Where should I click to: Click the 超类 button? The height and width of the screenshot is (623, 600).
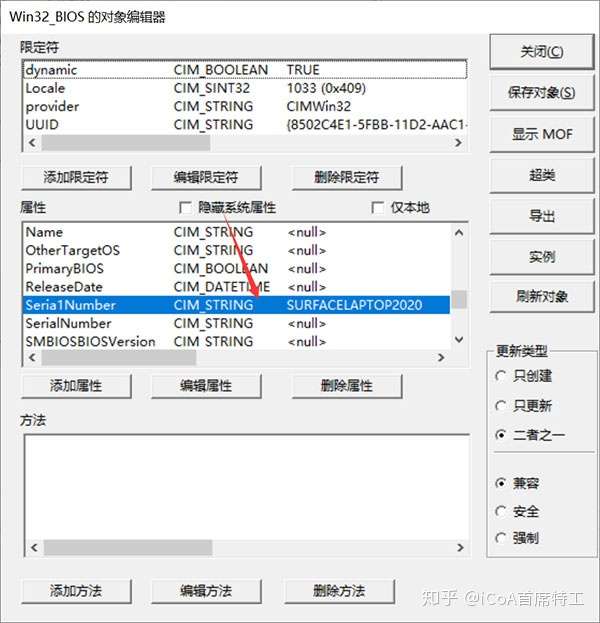(x=542, y=175)
